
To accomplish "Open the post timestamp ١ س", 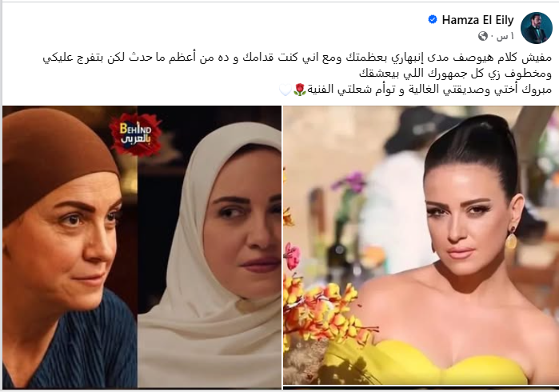I will (x=502, y=36).
